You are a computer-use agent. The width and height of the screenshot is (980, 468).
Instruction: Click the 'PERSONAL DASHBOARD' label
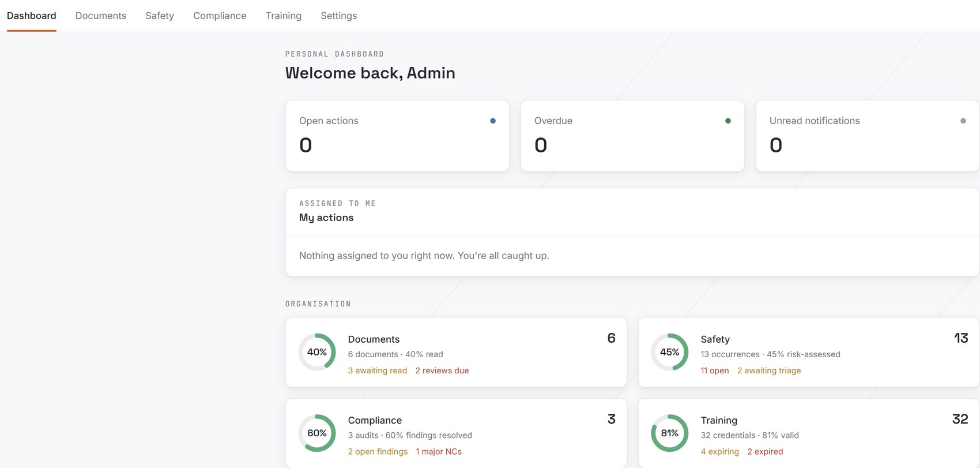pos(334,54)
